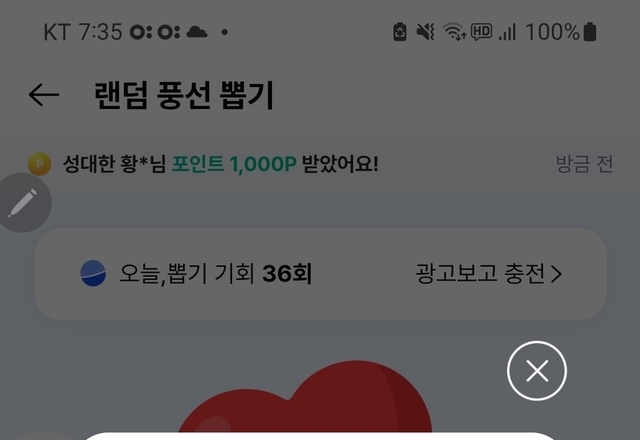
Task: Tap the 방금 전 timestamp
Action: [584, 164]
